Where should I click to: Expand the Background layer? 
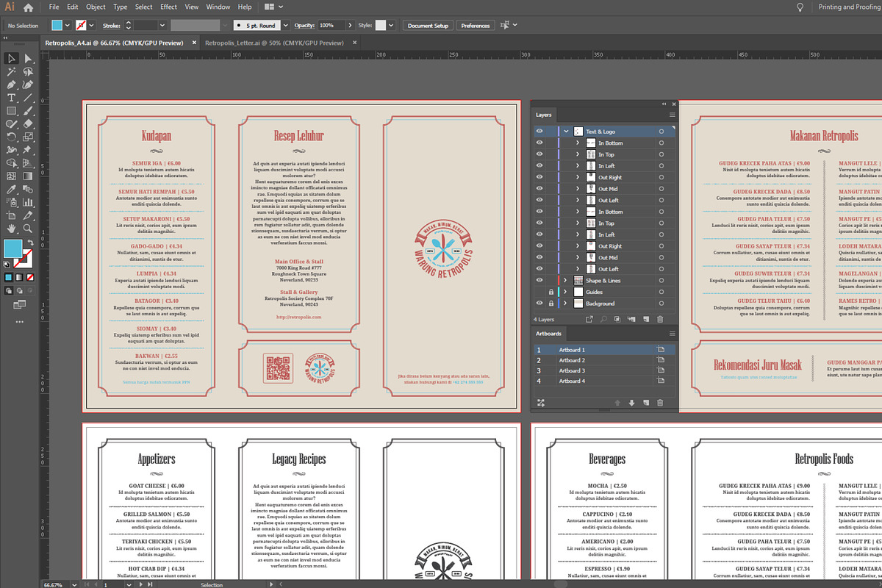point(565,304)
